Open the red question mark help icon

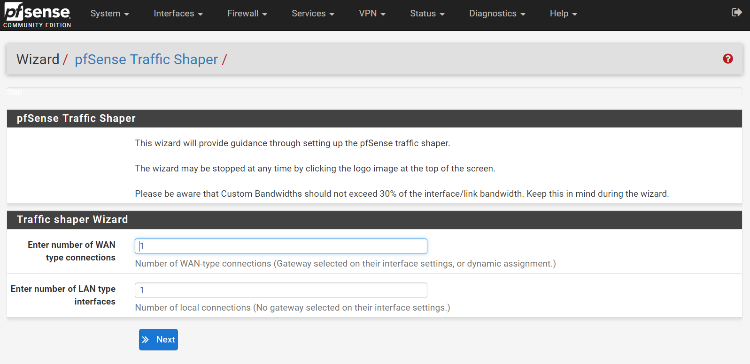point(728,59)
